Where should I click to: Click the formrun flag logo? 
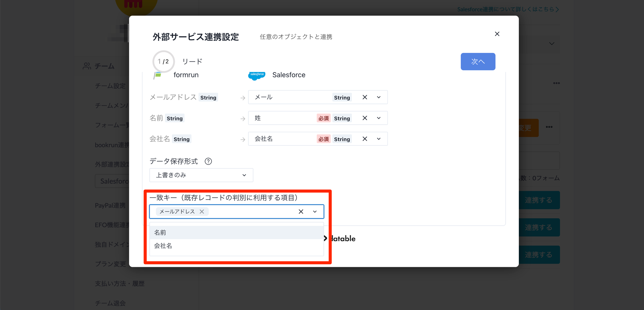click(158, 75)
